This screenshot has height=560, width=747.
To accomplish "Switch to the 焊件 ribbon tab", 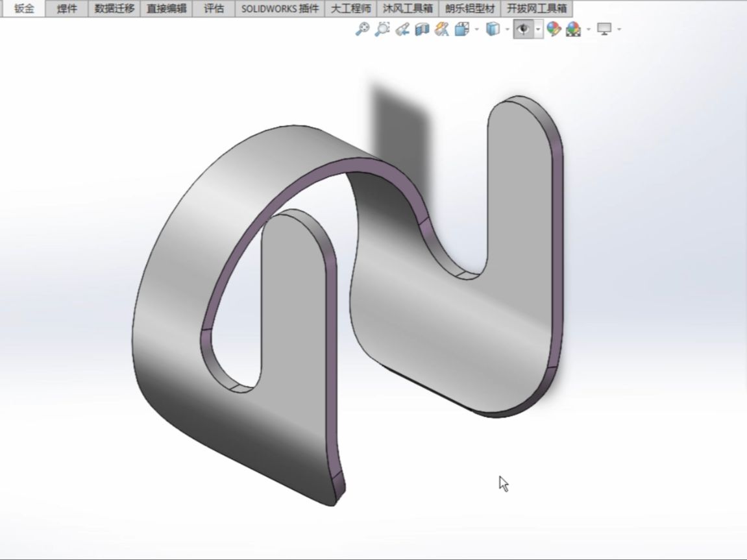I will coord(64,8).
